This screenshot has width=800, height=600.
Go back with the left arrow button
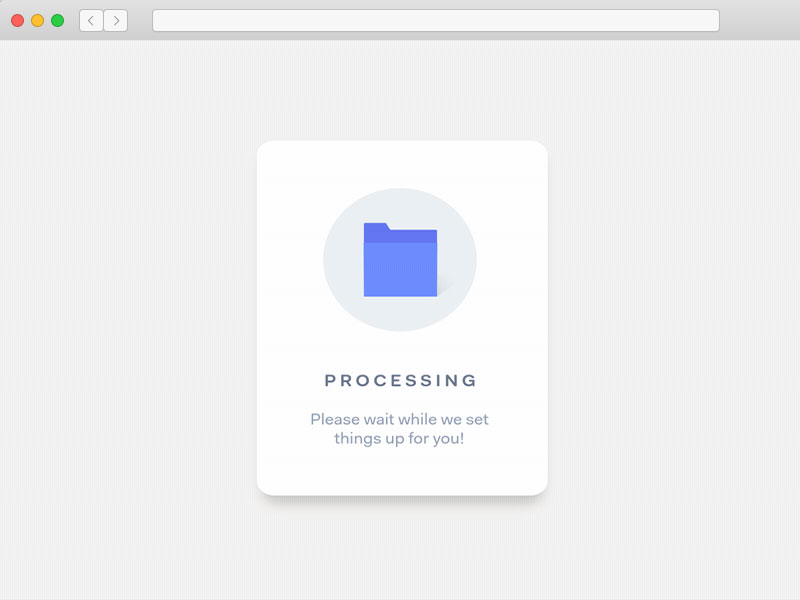click(x=91, y=21)
